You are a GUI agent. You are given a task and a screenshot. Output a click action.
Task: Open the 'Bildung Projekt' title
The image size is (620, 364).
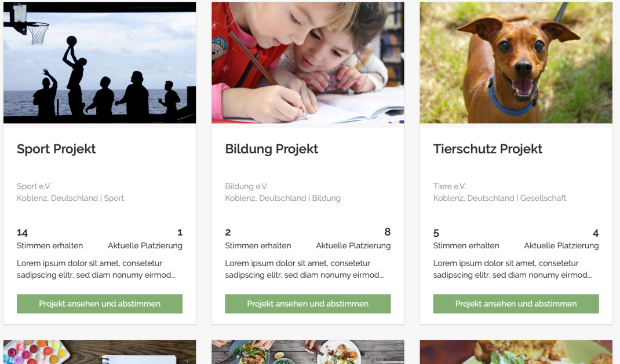[x=271, y=149]
